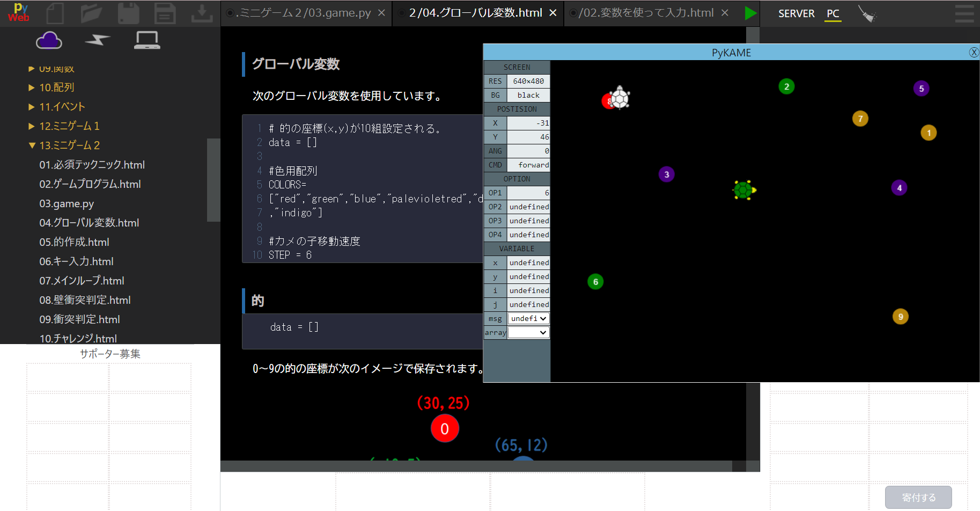Click the broom cleanup icon near SERVER PC
This screenshot has height=511, width=980.
868,13
